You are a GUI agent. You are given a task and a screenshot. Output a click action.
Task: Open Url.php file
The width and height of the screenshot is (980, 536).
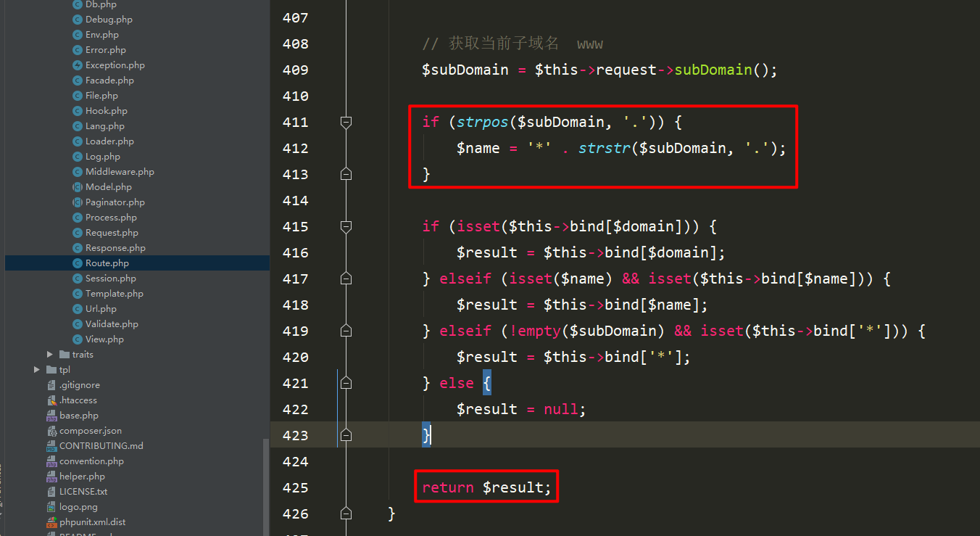coord(101,309)
